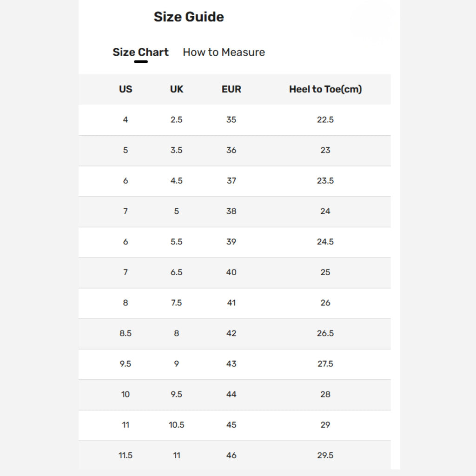The width and height of the screenshot is (476, 476).
Task: Open the How to Measure tab
Action: point(224,52)
